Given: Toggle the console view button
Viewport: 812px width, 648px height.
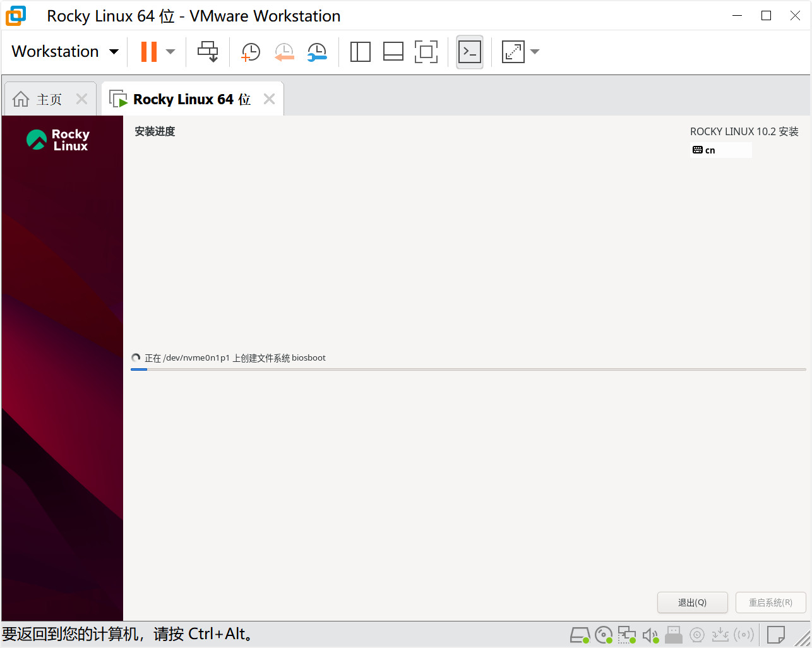Looking at the screenshot, I should (x=470, y=52).
